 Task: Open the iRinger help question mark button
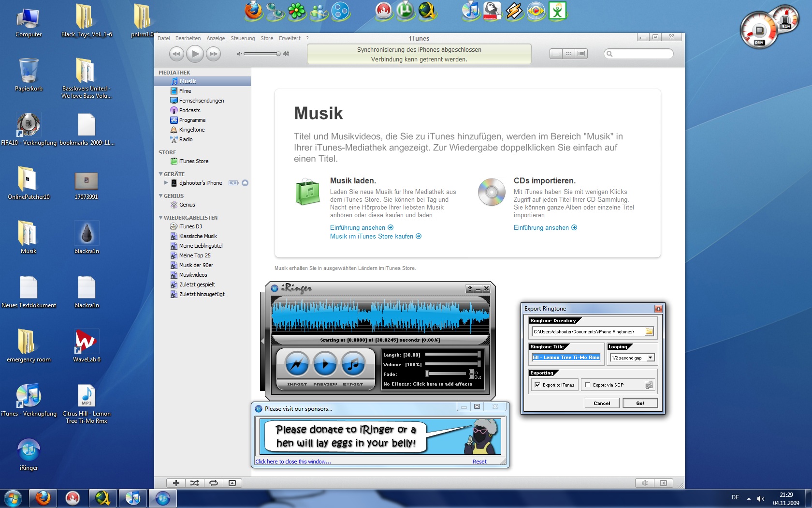[469, 289]
